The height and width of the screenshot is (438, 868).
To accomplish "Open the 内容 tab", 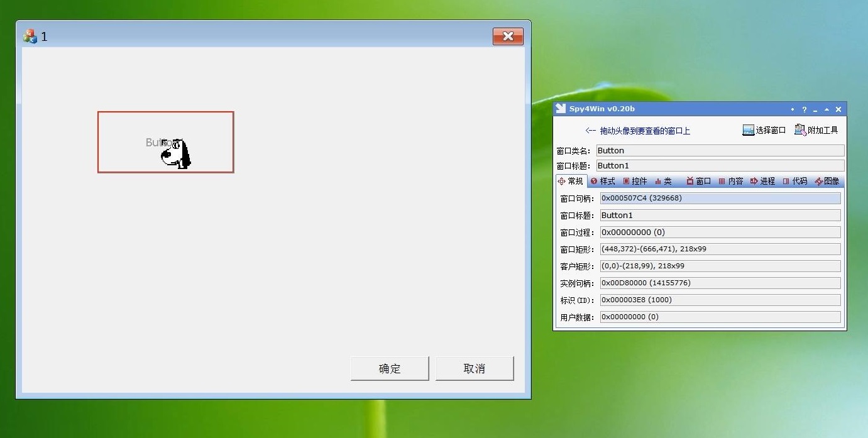I will (731, 181).
